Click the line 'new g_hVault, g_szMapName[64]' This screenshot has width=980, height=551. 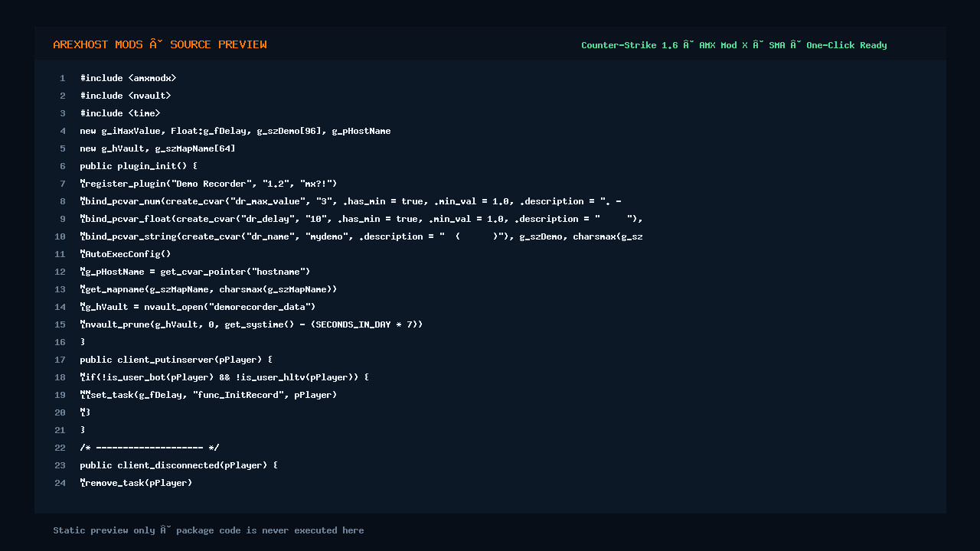coord(158,148)
